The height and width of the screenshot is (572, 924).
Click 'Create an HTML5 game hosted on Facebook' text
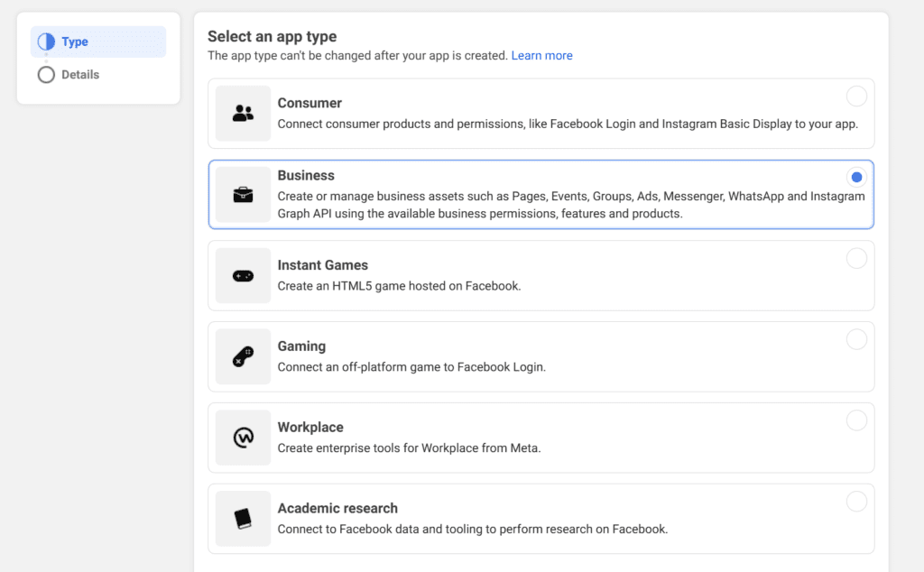[399, 286]
